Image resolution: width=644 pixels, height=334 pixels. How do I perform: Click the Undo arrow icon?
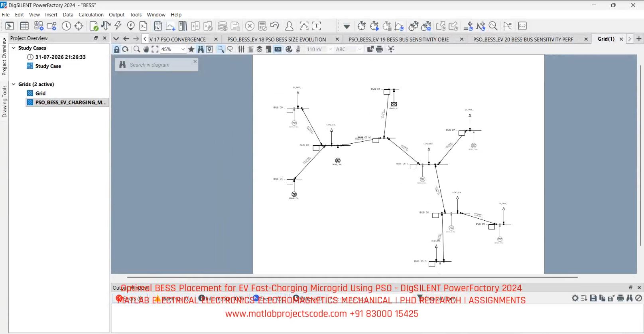click(274, 26)
